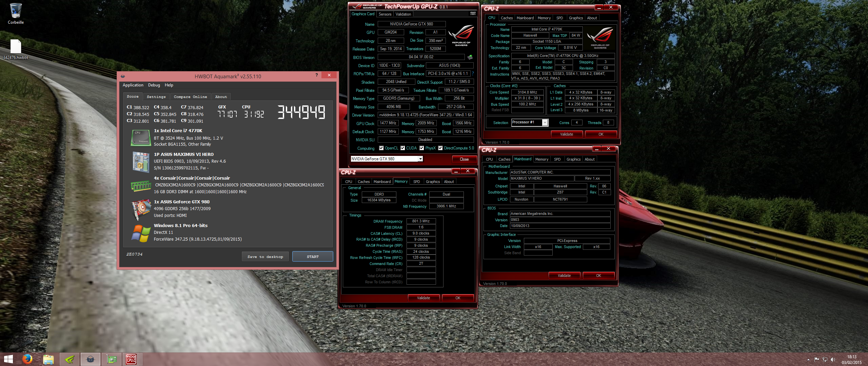
Task: Switch to the Compare Online tab
Action: point(190,97)
